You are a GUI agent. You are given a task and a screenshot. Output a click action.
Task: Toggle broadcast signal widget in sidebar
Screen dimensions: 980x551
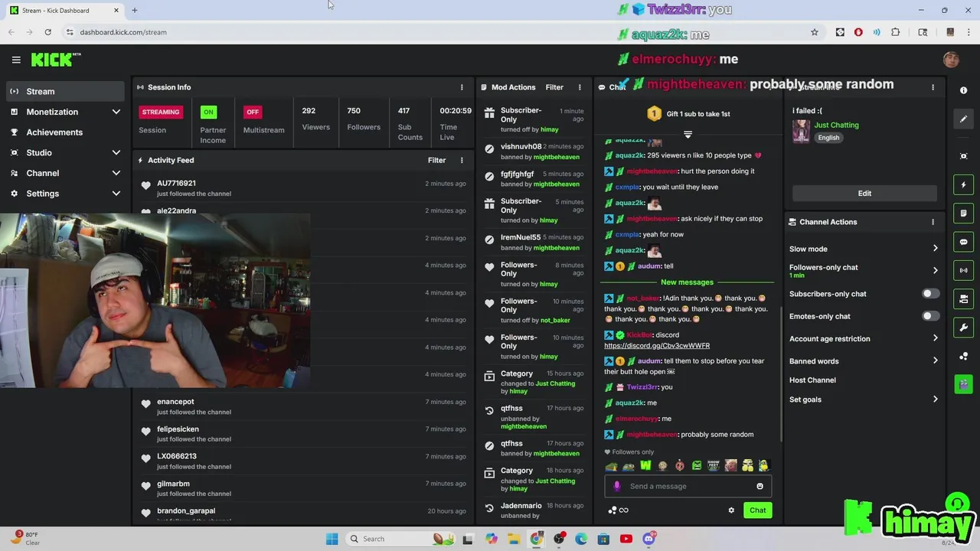pos(963,270)
